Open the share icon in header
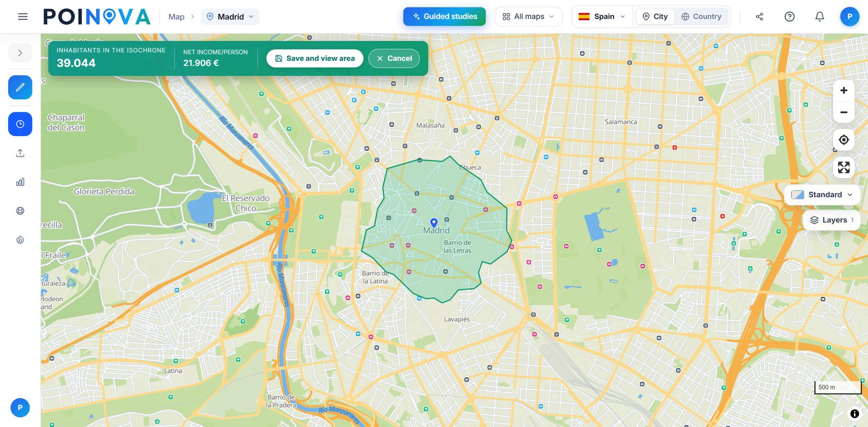The image size is (868, 427). (759, 17)
